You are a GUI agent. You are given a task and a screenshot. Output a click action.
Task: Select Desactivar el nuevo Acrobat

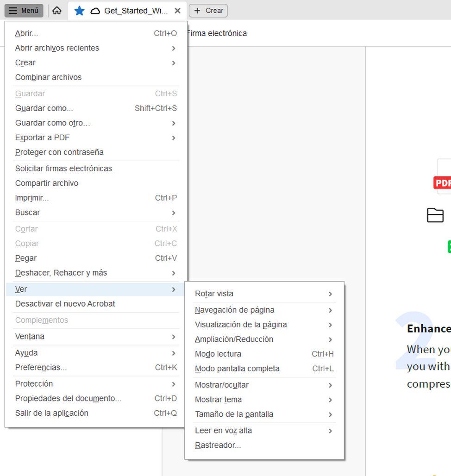tap(96, 304)
